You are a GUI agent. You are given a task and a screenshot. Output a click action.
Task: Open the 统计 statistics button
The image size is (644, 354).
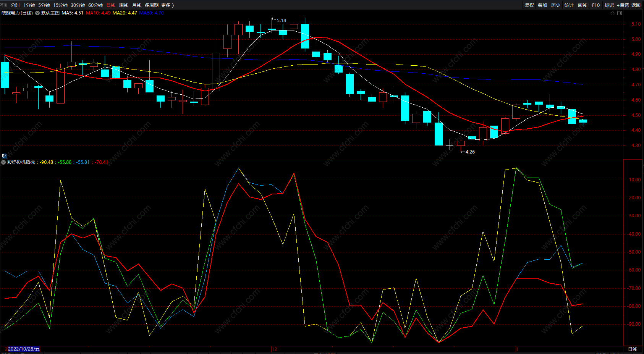click(569, 5)
